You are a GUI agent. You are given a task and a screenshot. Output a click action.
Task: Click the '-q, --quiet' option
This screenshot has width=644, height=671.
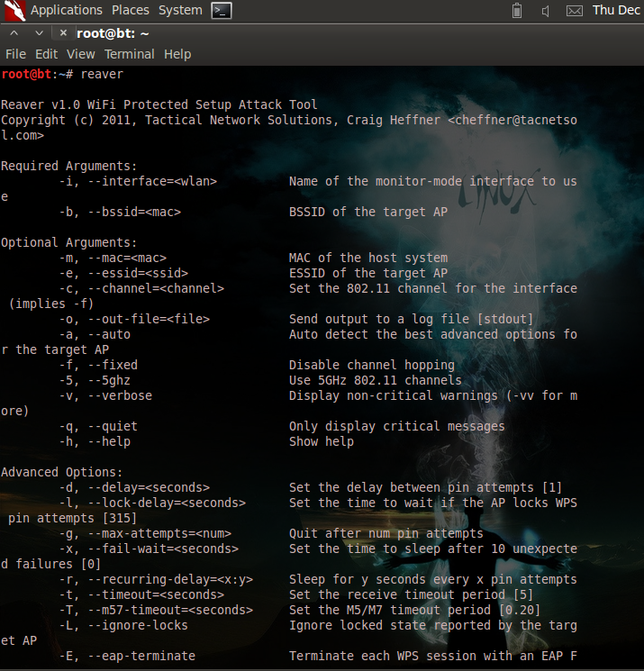[98, 426]
